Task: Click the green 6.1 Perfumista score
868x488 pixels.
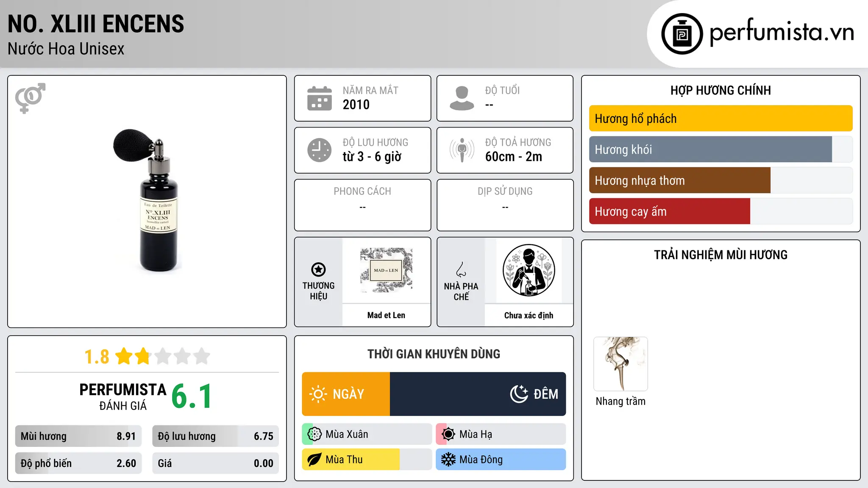Action: click(x=192, y=396)
